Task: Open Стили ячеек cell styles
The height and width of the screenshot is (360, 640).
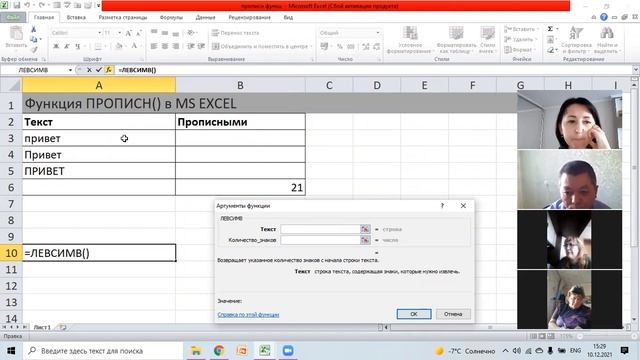Action: (x=487, y=40)
